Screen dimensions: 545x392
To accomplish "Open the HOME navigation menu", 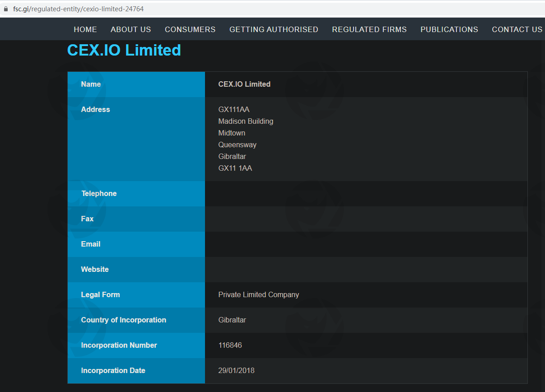I will tap(85, 29).
